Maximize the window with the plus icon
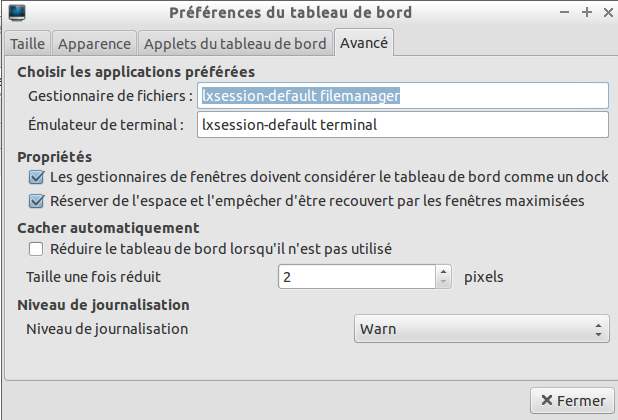The height and width of the screenshot is (420, 618). pyautogui.click(x=586, y=12)
